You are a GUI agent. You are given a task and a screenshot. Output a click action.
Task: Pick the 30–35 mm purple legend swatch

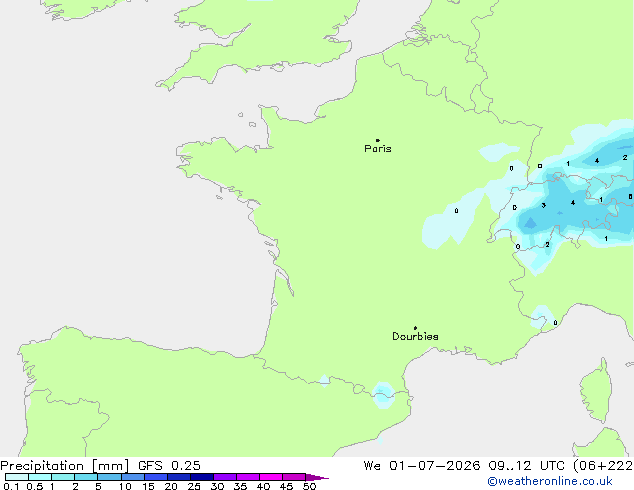225,477
